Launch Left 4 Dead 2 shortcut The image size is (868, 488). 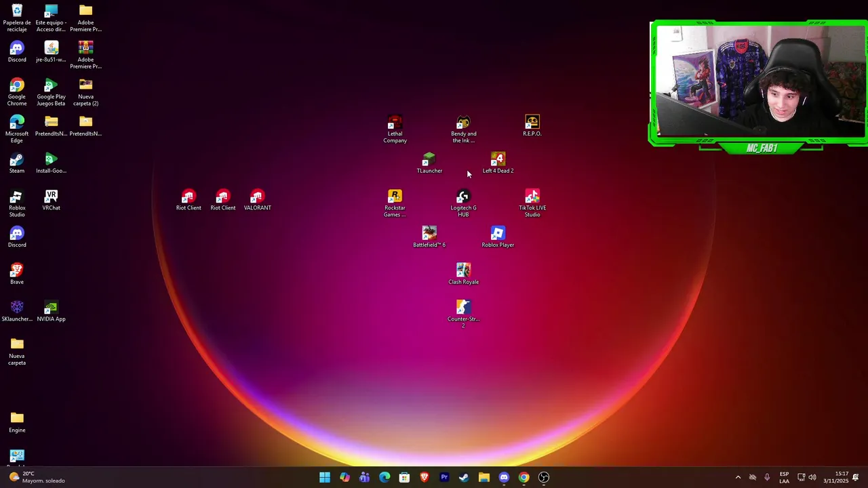498,163
